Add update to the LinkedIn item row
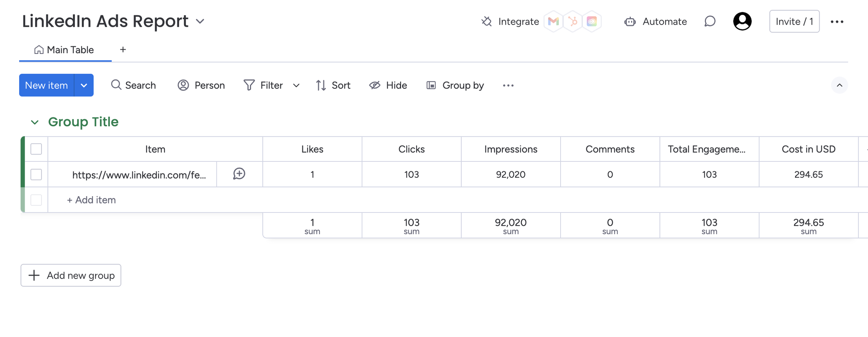Viewport: 868px width, 337px height. pos(239,174)
